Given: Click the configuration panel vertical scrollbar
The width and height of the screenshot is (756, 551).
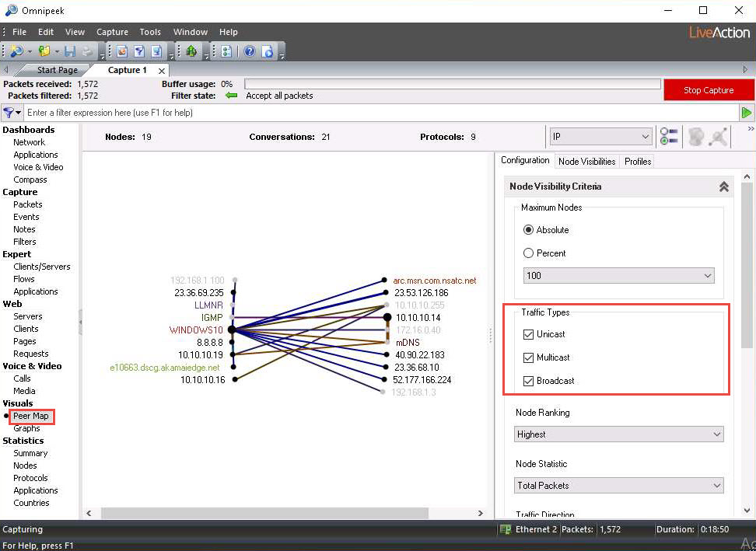Looking at the screenshot, I should click(747, 266).
